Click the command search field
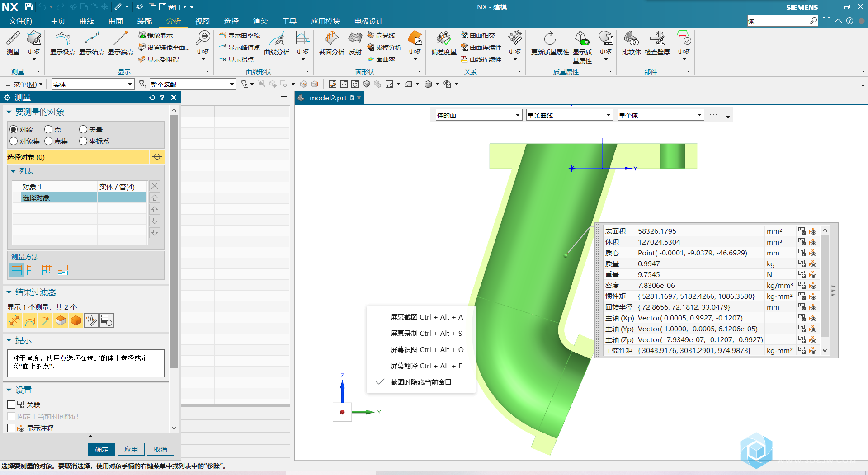This screenshot has width=868, height=475. [778, 21]
